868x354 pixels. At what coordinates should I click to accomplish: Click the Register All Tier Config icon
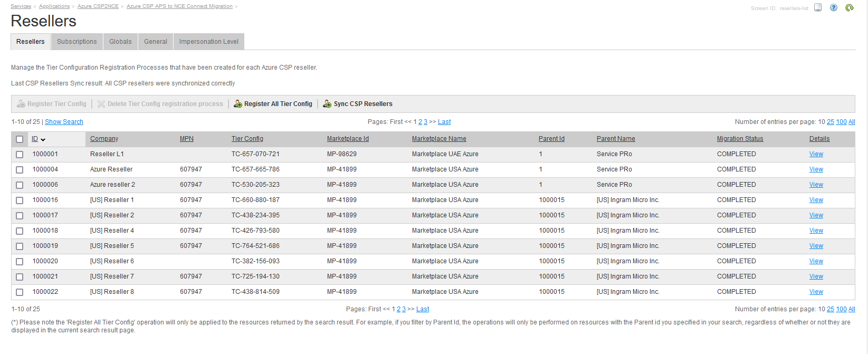238,104
